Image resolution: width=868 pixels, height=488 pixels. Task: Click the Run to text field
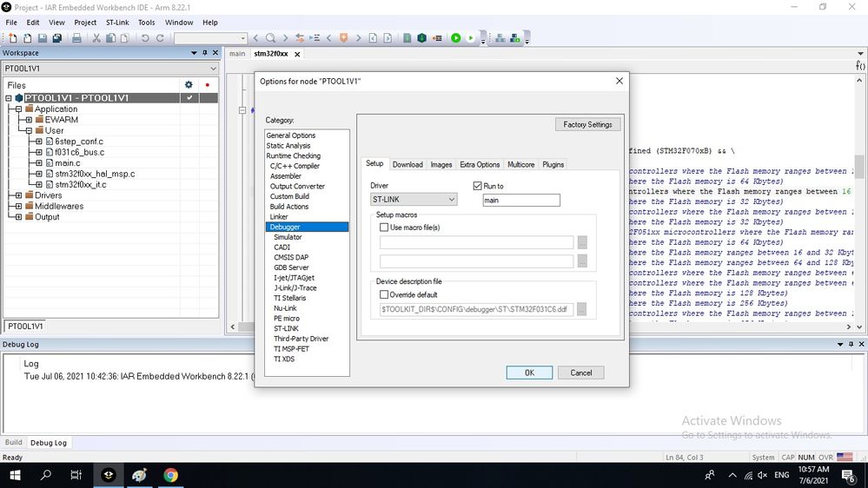521,201
